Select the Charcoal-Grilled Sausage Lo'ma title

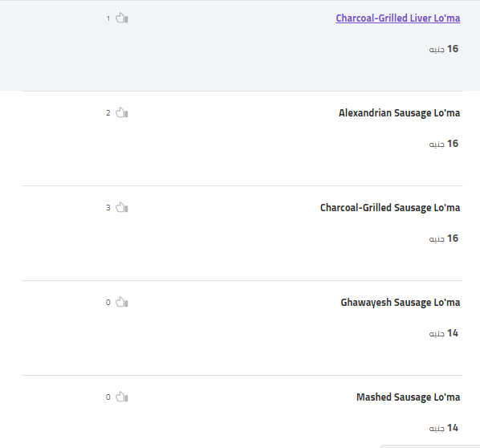point(390,208)
